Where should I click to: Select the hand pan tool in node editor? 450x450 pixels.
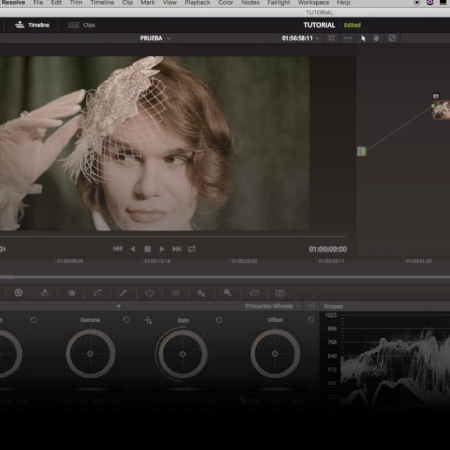click(376, 38)
